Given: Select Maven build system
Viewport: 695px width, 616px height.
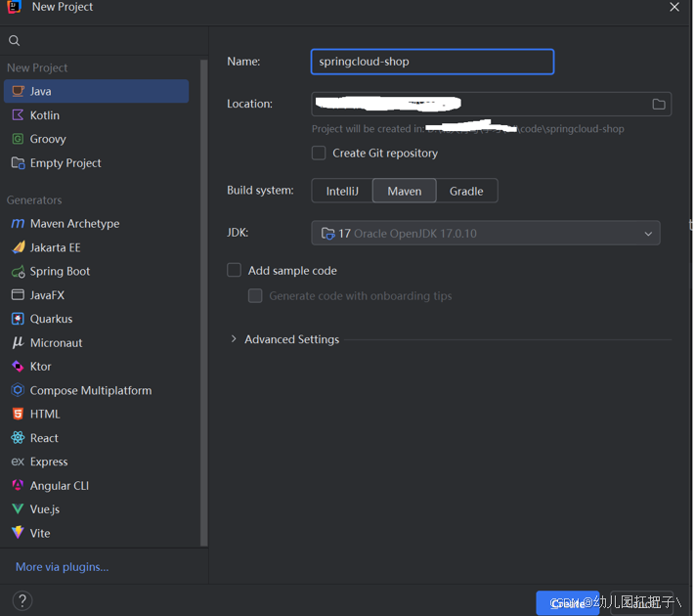Looking at the screenshot, I should [405, 191].
